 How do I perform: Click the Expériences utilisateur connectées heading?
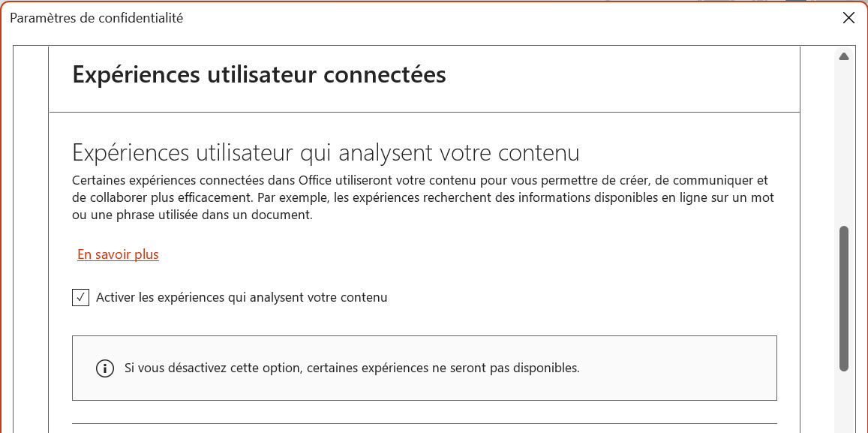click(x=259, y=75)
